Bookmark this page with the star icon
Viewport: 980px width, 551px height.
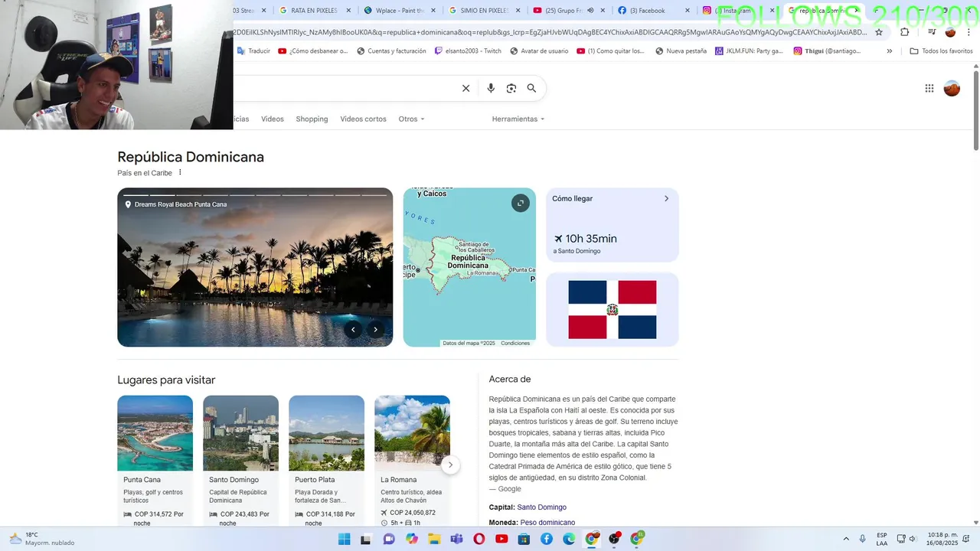[879, 32]
